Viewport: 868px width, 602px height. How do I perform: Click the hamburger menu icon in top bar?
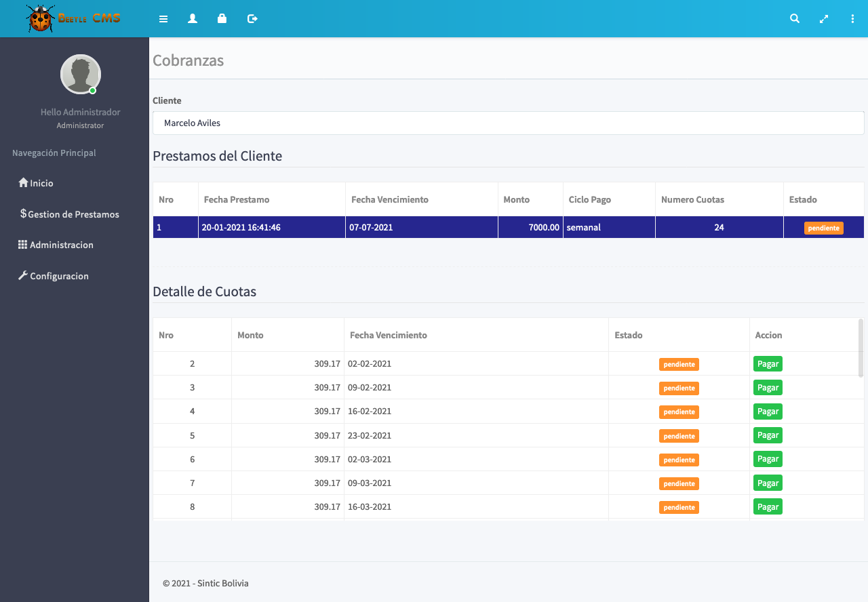(163, 19)
